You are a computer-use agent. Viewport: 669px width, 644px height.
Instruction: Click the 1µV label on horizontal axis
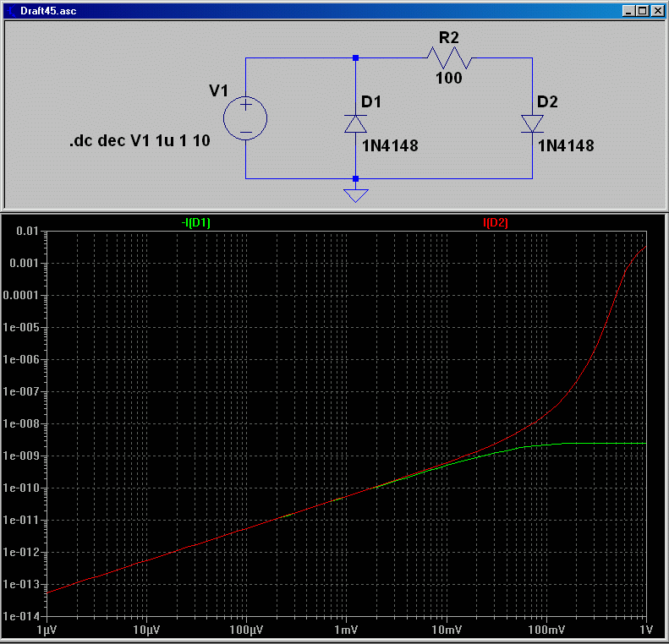(x=47, y=630)
